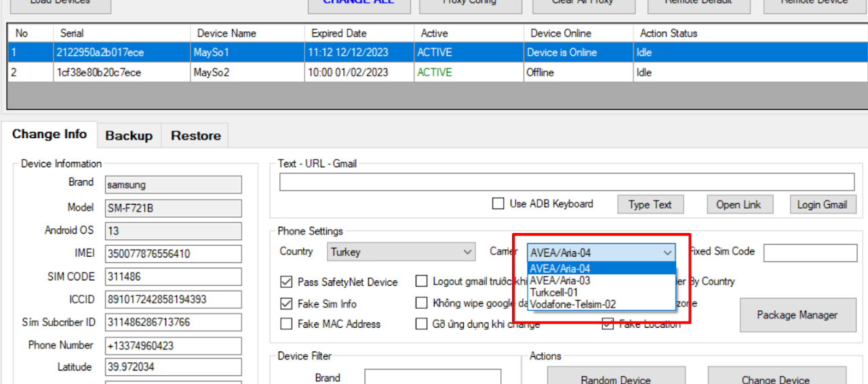The width and height of the screenshot is (868, 384).
Task: Enable the Use ADB Keyboard checkbox
Action: point(498,204)
